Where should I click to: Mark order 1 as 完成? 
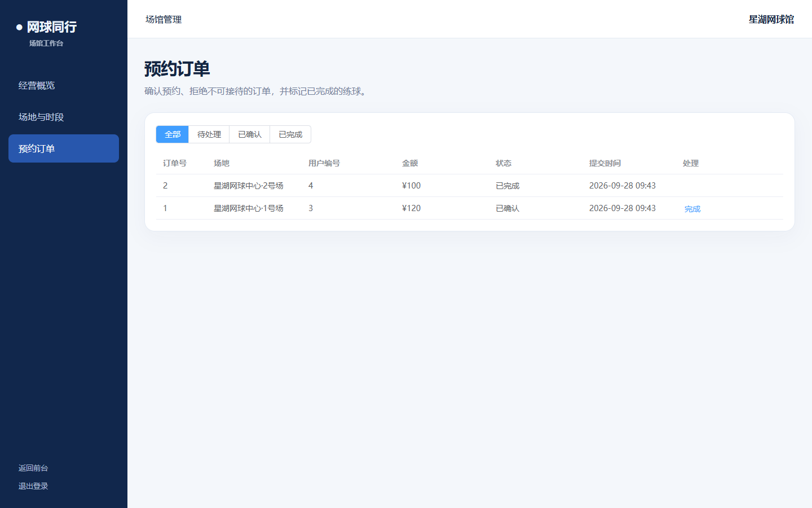(x=692, y=209)
